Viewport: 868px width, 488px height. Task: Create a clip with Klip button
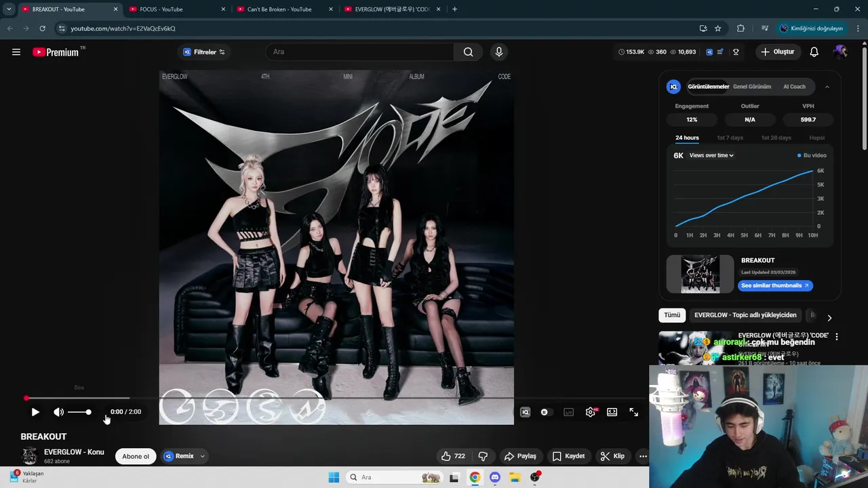point(612,456)
